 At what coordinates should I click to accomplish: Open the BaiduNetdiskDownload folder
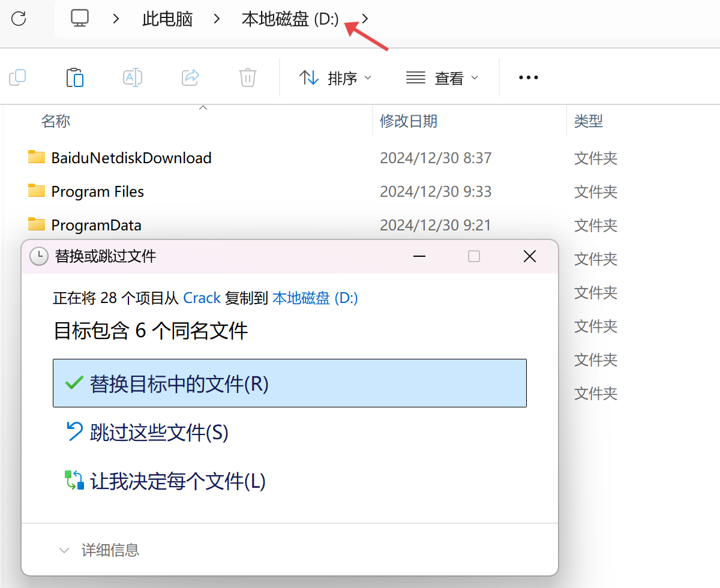131,158
